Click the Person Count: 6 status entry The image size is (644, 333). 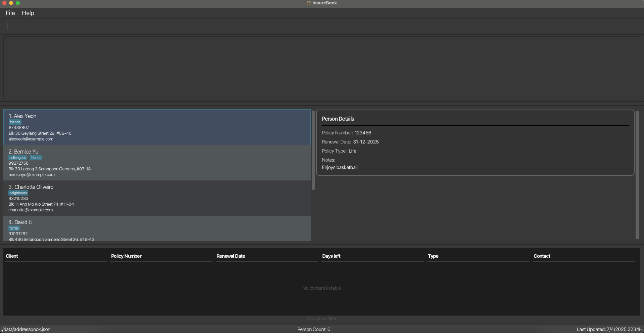point(314,330)
